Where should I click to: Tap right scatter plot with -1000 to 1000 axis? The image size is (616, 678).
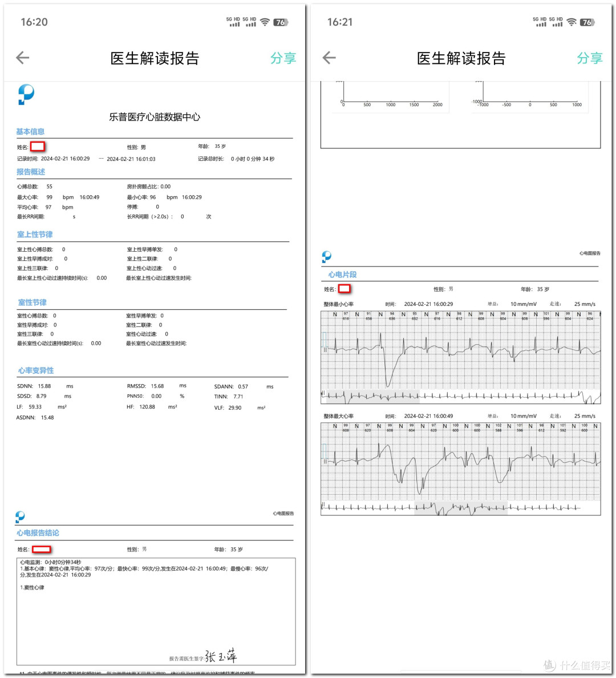click(530, 95)
